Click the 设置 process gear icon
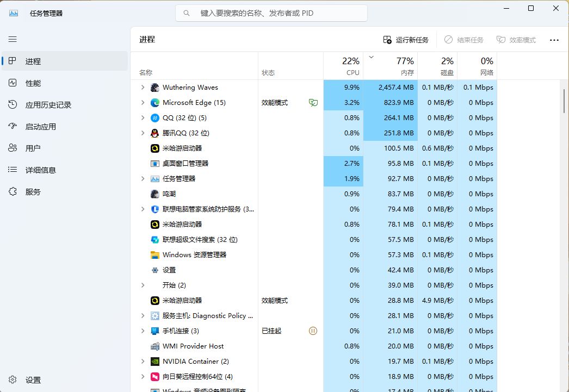This screenshot has width=569, height=392. [155, 270]
